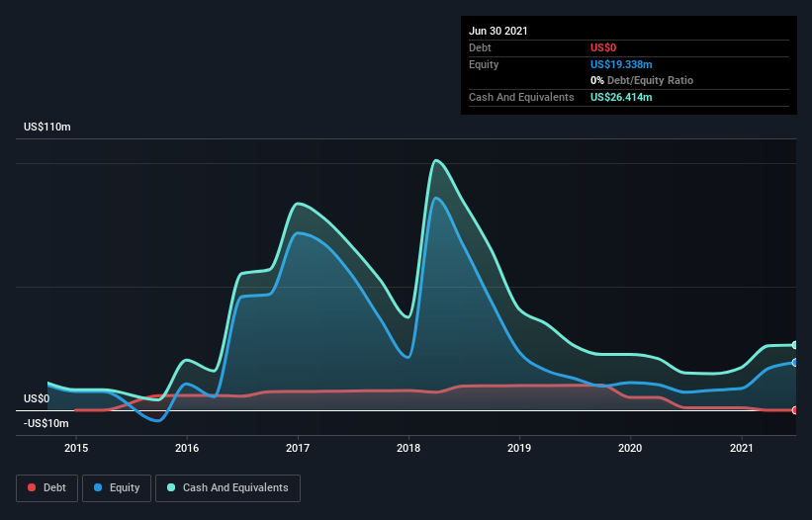This screenshot has width=812, height=520.
Task: Click the 2017 x-axis label
Action: (298, 448)
